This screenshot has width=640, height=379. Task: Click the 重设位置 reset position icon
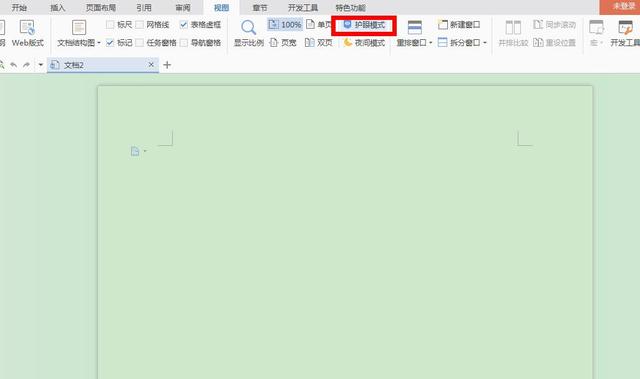[538, 42]
